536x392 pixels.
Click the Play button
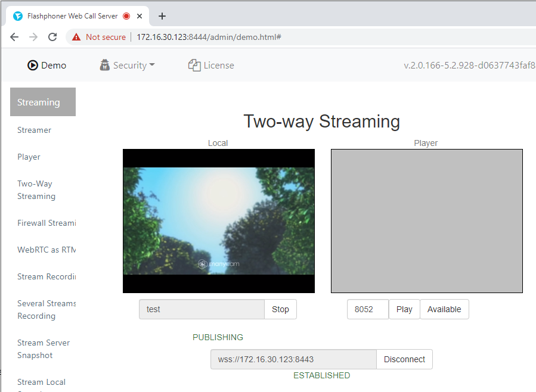[404, 309]
